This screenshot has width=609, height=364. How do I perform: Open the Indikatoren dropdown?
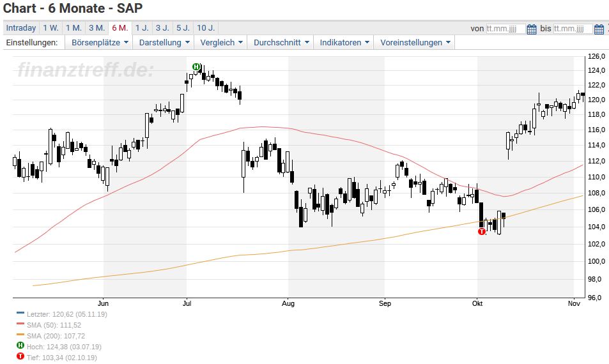[x=344, y=43]
